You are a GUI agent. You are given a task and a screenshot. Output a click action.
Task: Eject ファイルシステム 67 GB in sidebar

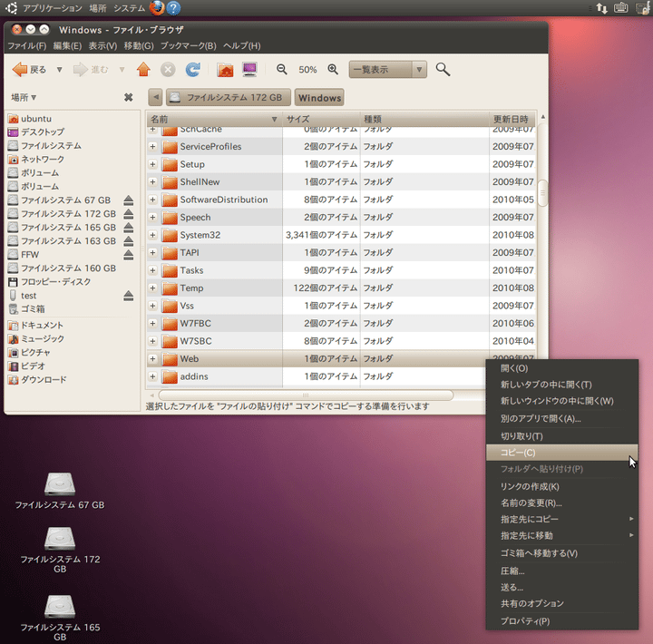pyautogui.click(x=129, y=200)
